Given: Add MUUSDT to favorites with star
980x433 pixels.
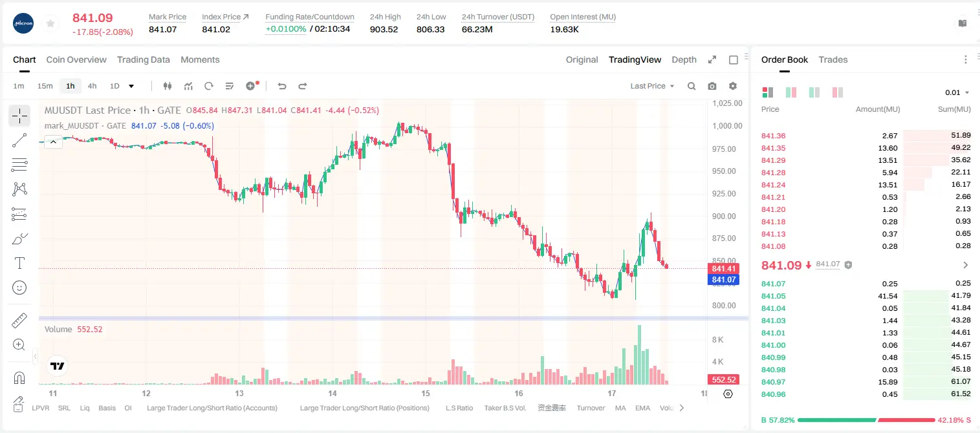Looking at the screenshot, I should [x=50, y=23].
